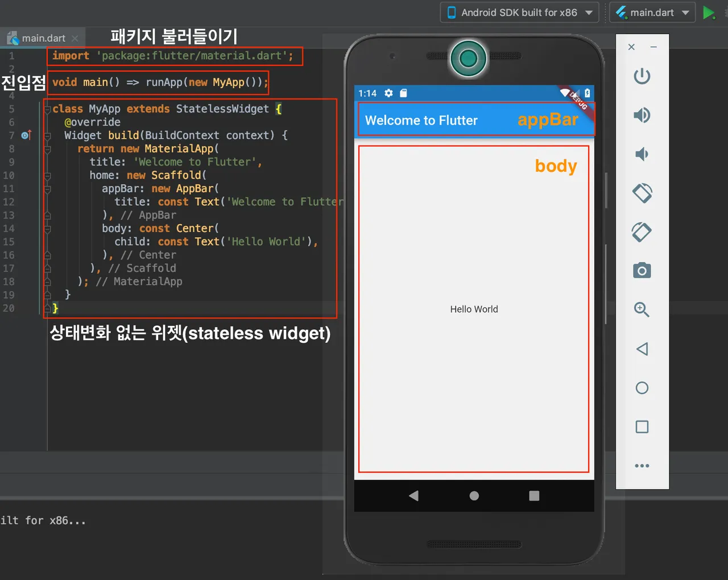Collapse AppBar fold at line 11

(47, 189)
